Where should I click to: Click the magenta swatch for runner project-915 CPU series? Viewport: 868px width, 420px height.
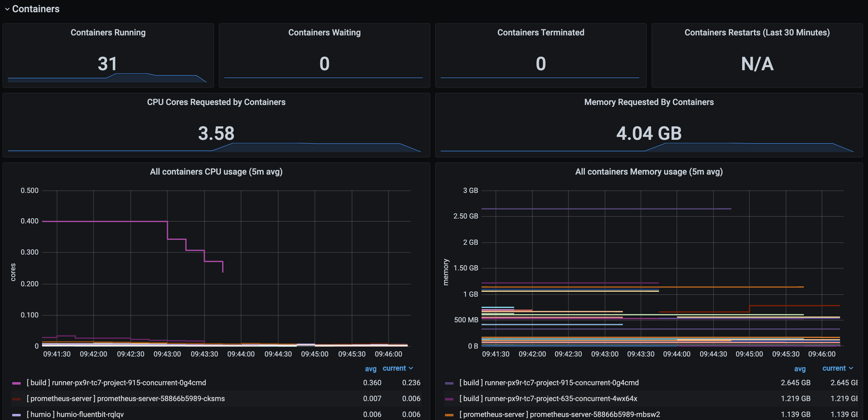point(16,383)
